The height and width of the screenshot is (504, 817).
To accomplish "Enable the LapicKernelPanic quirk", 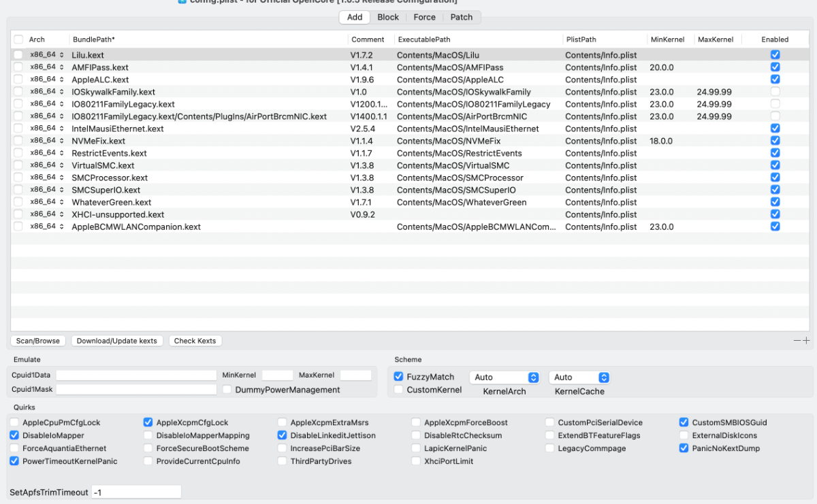I will coord(416,448).
